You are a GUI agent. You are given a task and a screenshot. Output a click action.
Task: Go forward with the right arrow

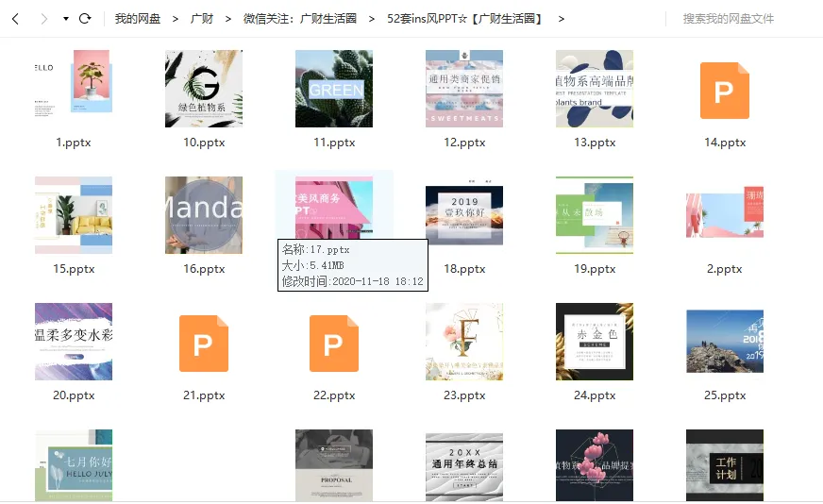(x=44, y=19)
